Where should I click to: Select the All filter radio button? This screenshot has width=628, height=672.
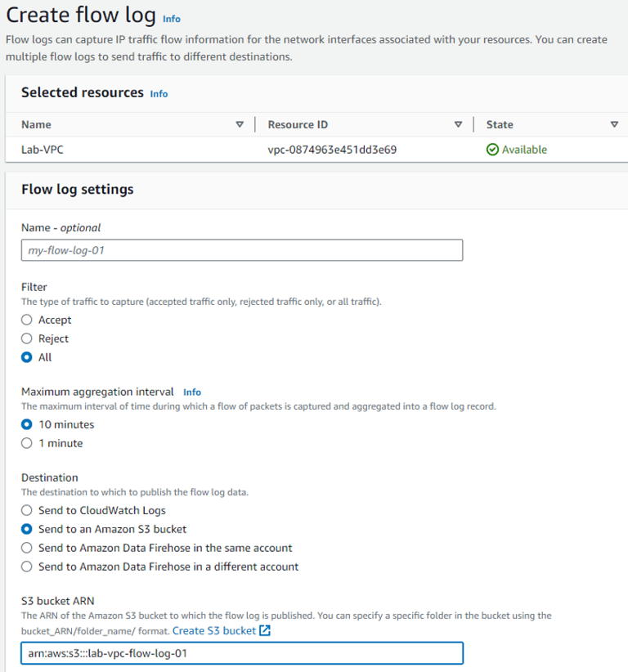(27, 357)
